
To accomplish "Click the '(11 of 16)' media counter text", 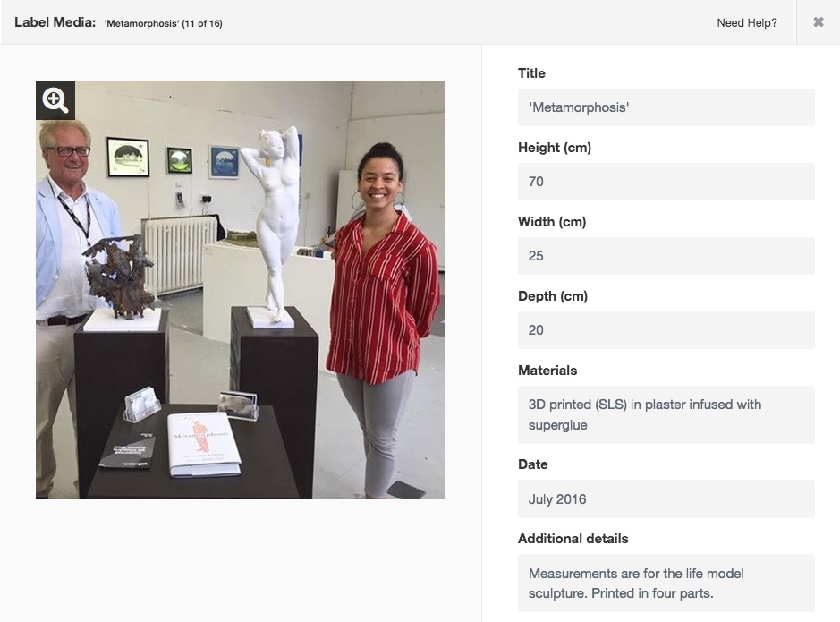I will 202,23.
